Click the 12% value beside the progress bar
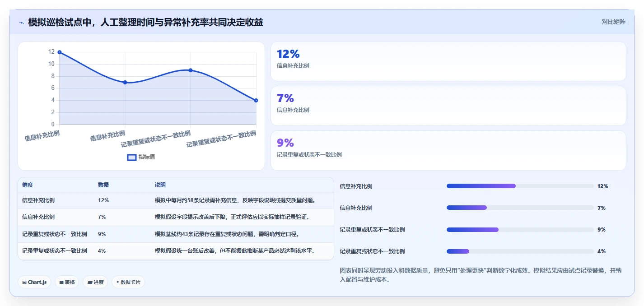This screenshot has height=306, width=644. 603,186
